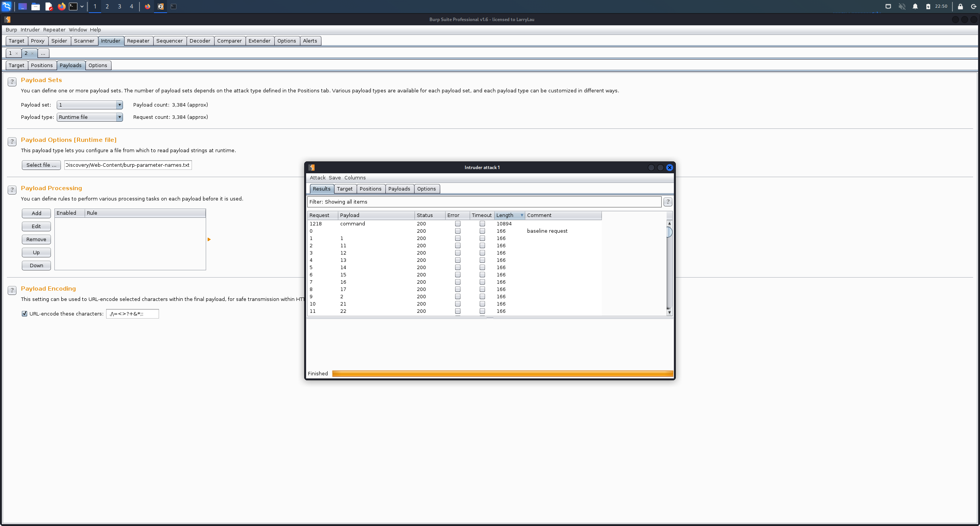The width and height of the screenshot is (980, 526).
Task: Open help for Payload Options
Action: 12,141
